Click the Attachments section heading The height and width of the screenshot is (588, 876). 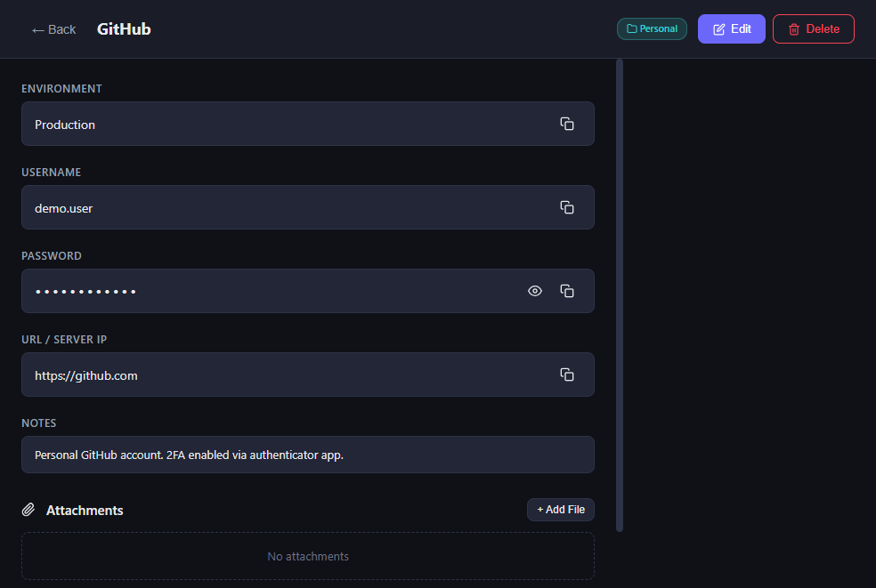85,511
